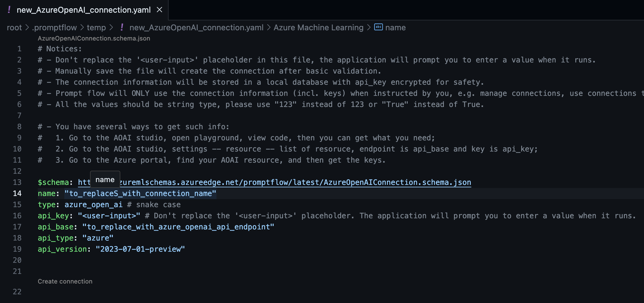Image resolution: width=644 pixels, height=303 pixels.
Task: Click the "2023-07-01-preview" value
Action: tap(140, 249)
